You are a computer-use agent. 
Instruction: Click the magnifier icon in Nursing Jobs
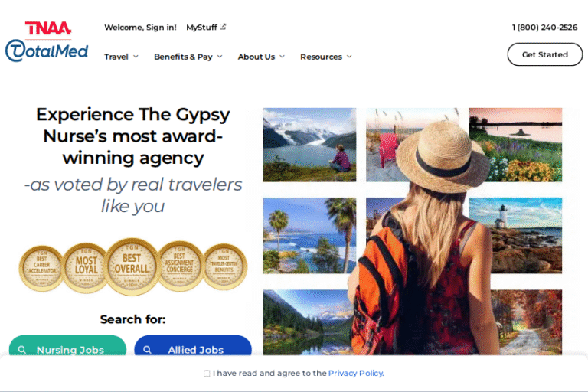22,350
